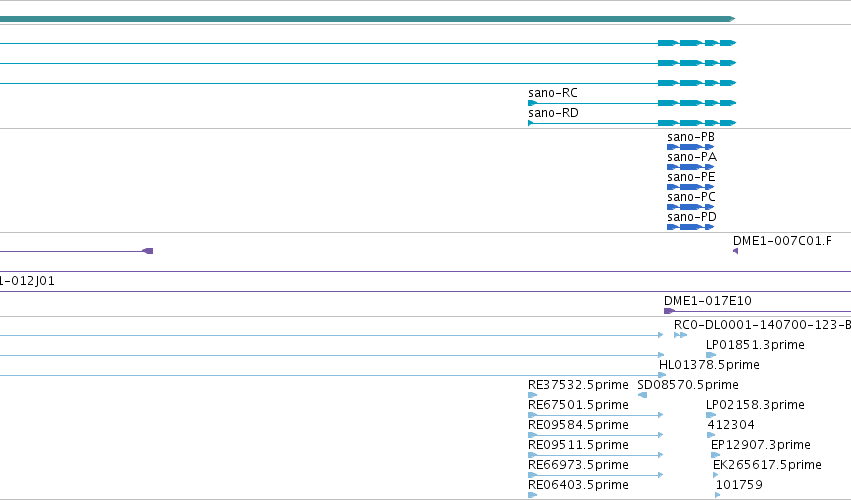The image size is (851, 500).
Task: Select the RE37532.5prime EST label
Action: [x=578, y=385]
